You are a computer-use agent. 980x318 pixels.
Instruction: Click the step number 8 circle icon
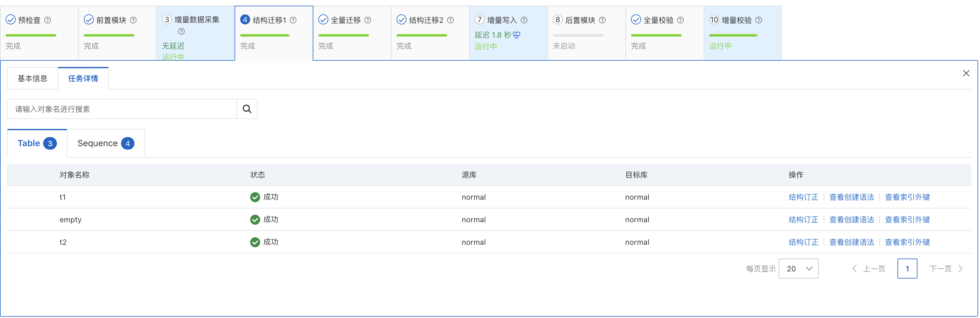tap(558, 20)
